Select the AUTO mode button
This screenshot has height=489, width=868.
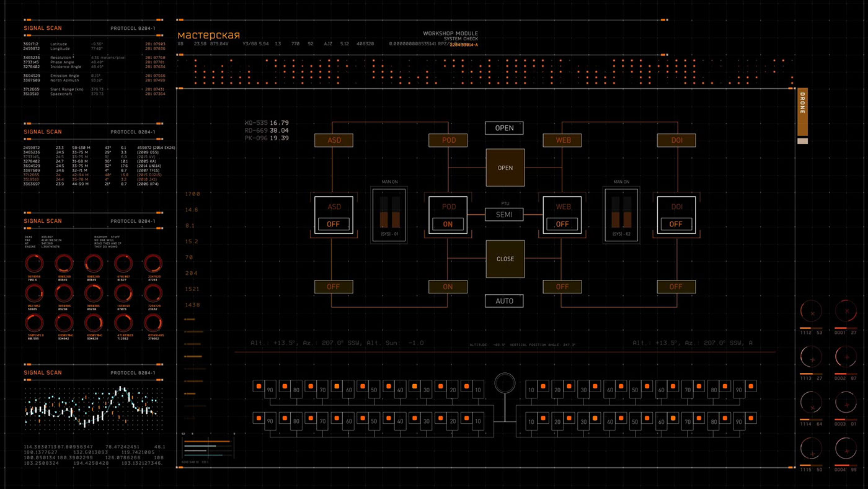click(x=504, y=301)
